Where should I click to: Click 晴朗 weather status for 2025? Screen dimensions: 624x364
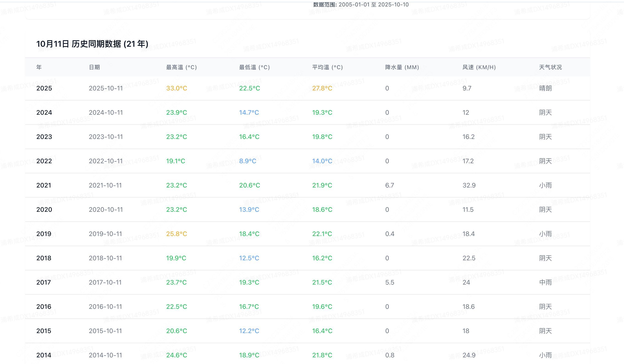(545, 88)
